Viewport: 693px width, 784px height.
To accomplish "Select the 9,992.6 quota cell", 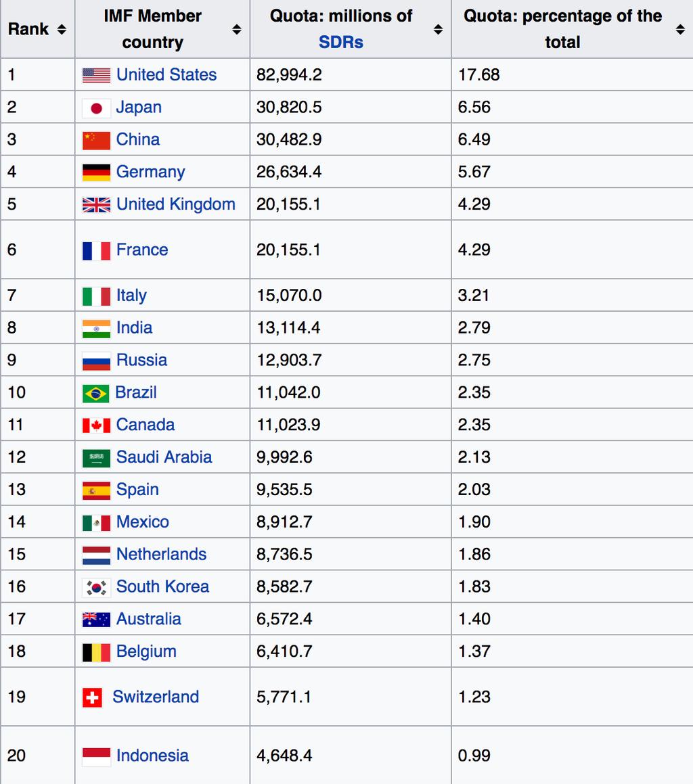I will [x=351, y=457].
